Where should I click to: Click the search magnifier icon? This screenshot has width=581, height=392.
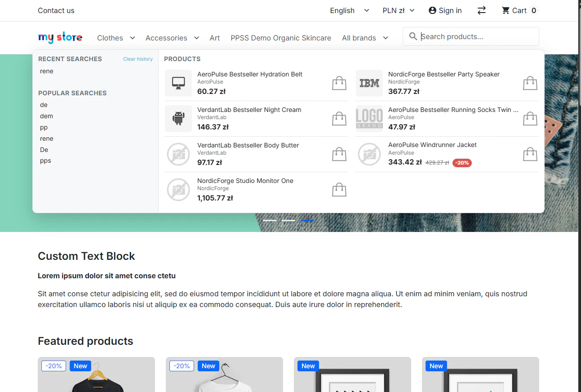[x=413, y=36]
